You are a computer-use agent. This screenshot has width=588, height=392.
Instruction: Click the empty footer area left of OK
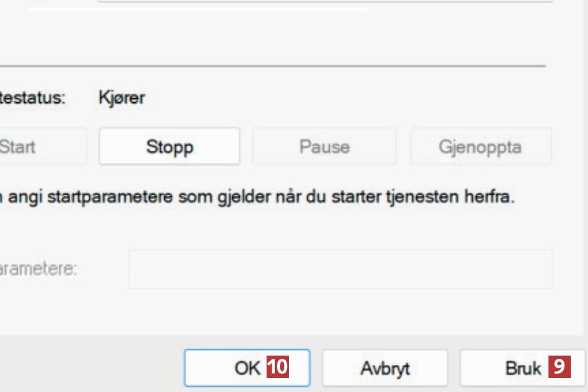(89, 368)
